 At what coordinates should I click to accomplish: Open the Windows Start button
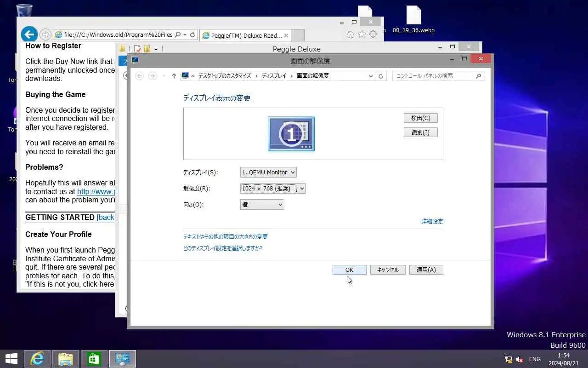coord(11,359)
